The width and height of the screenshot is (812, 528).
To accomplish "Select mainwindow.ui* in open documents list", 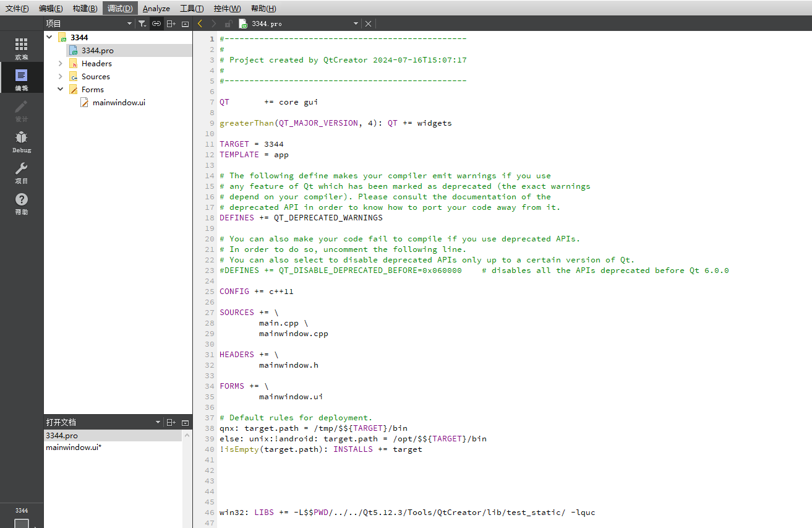I will click(x=74, y=447).
